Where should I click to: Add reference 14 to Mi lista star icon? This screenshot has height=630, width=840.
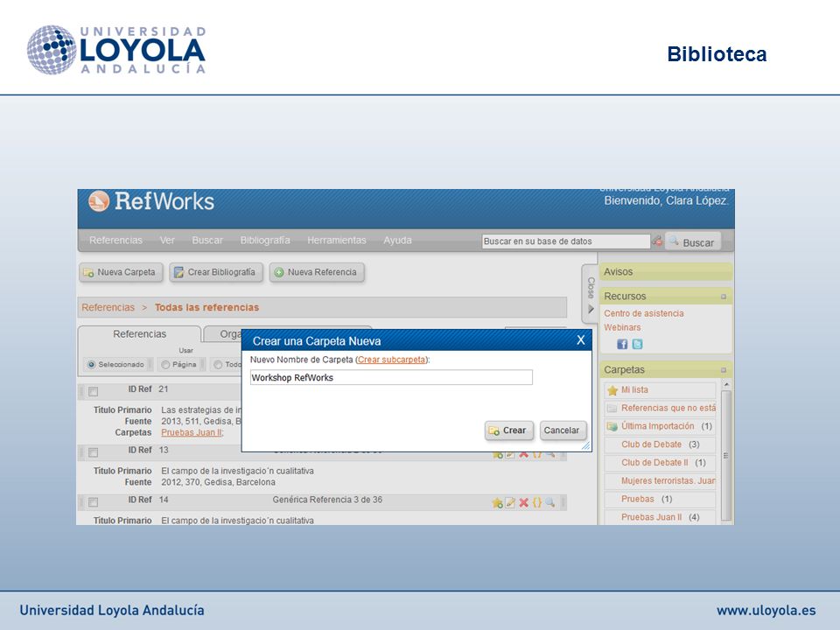point(497,502)
